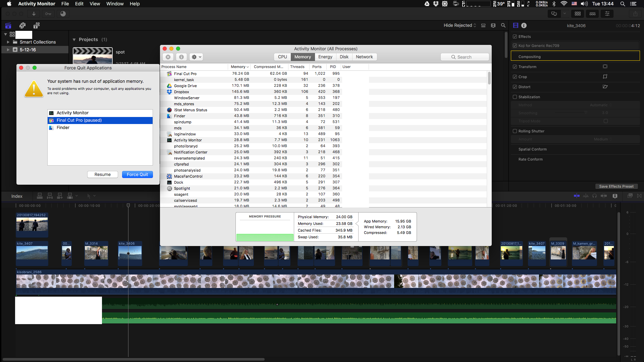Open the View menu

point(95,4)
